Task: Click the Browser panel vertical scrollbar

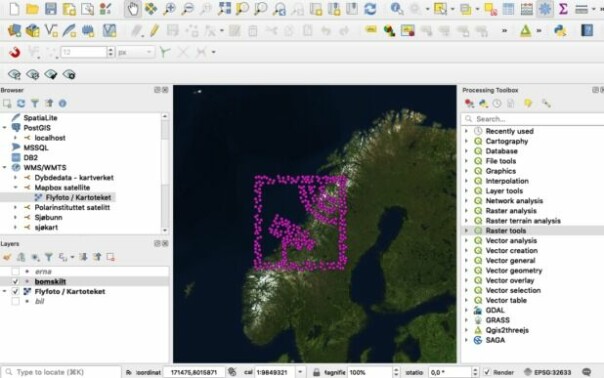Action: (165, 173)
